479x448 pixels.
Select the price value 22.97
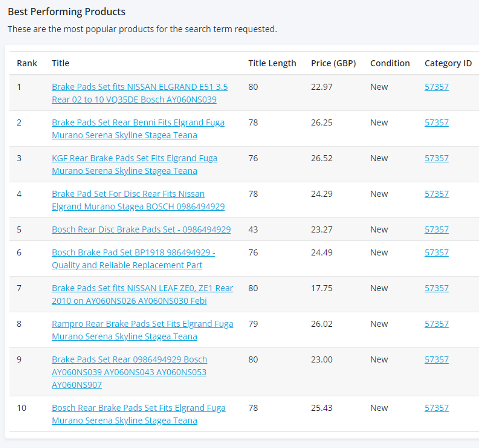coord(322,87)
